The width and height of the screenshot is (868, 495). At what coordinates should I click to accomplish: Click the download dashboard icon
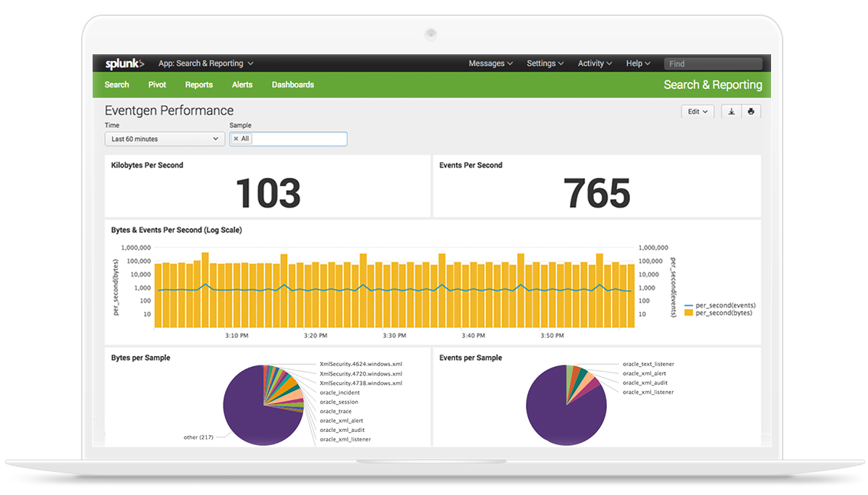731,111
